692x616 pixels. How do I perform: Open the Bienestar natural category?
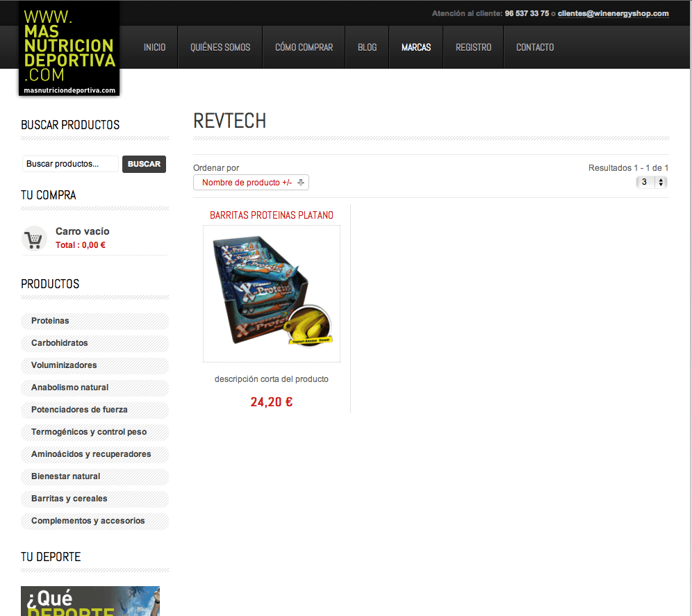click(95, 476)
